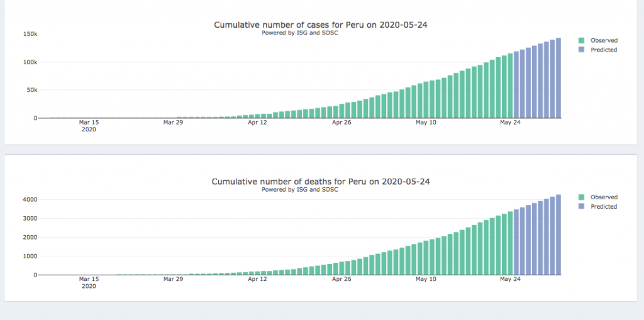Click the 100k y-axis label in cases chart
This screenshot has height=320, width=644.
31,62
